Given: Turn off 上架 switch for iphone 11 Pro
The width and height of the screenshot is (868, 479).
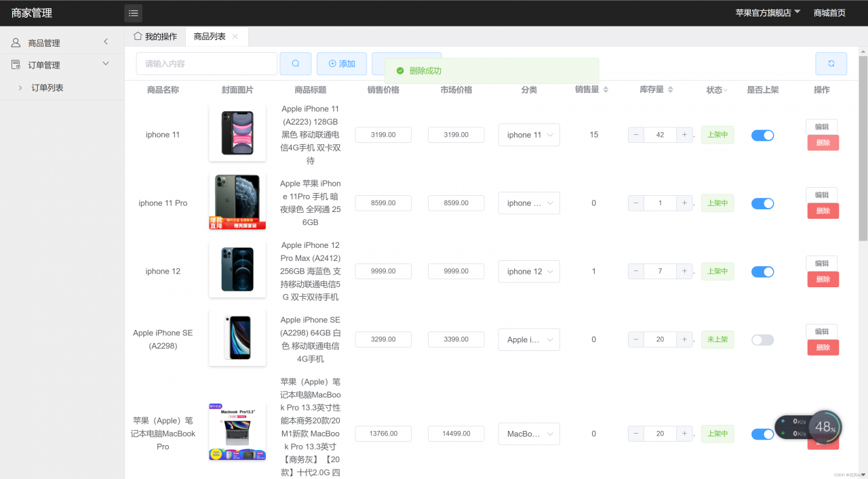Looking at the screenshot, I should tap(762, 203).
